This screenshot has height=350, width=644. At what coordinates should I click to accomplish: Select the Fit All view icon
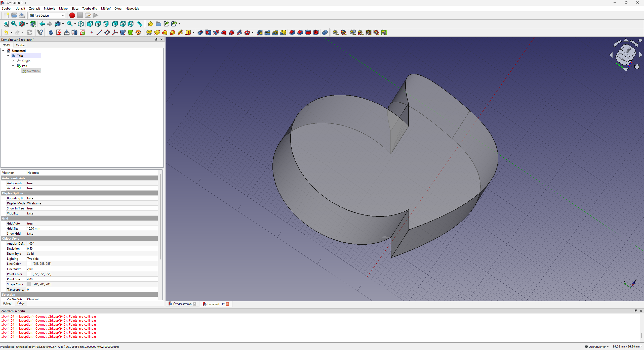[6, 24]
